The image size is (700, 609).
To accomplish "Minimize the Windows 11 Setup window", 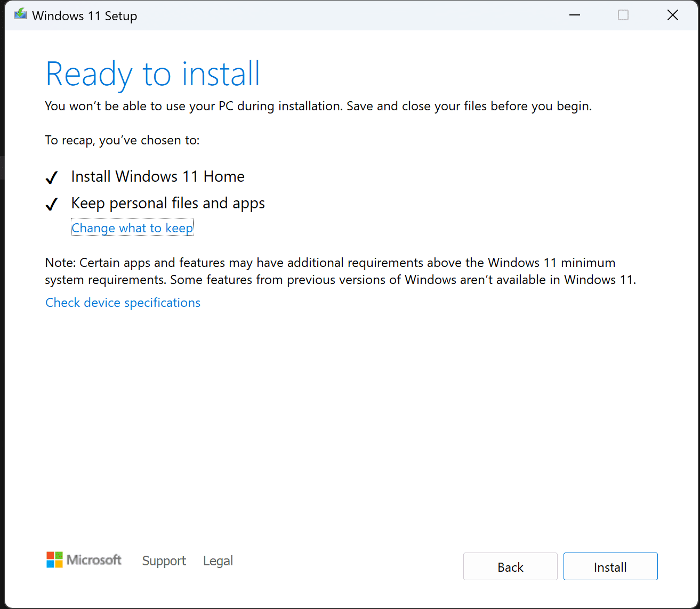I will point(575,15).
